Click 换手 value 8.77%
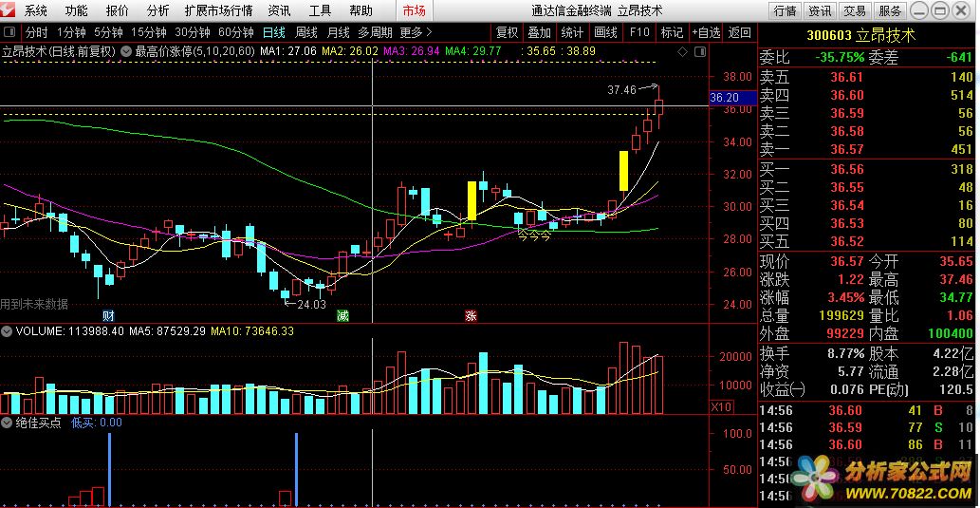 (x=843, y=353)
